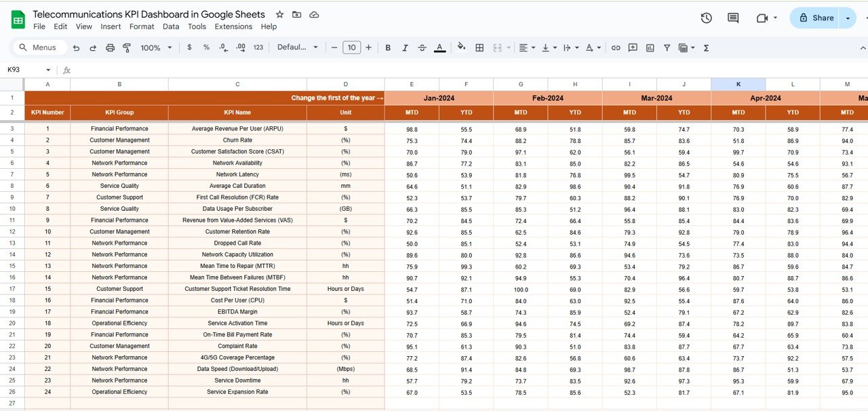868x411 pixels.
Task: Open the zoom 100% dropdown
Action: 156,47
